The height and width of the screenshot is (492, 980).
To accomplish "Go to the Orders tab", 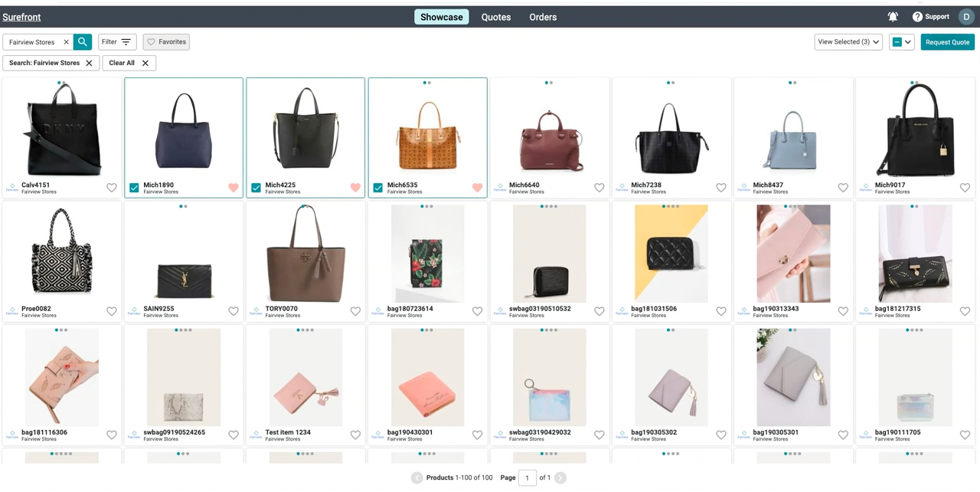I will [x=543, y=17].
